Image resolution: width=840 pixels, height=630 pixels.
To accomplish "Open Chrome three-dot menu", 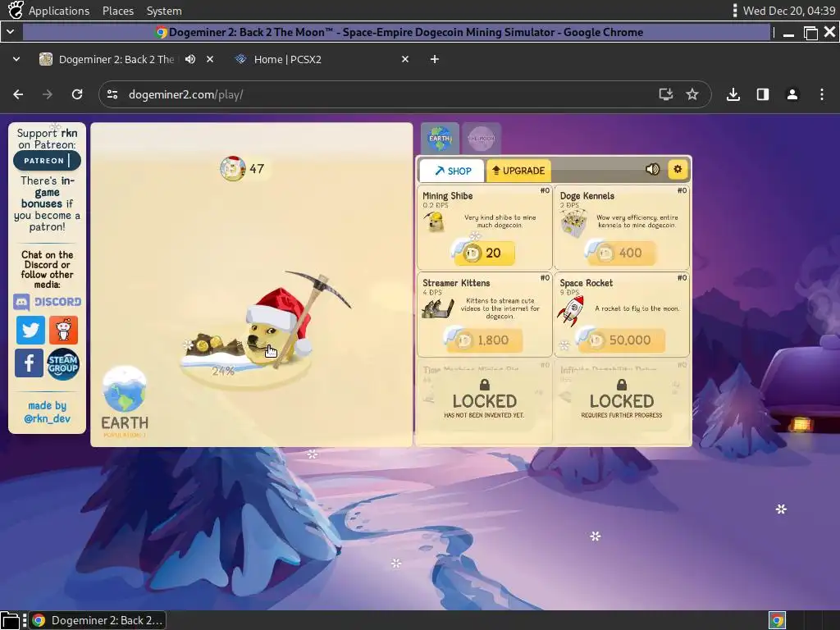I will 822,95.
